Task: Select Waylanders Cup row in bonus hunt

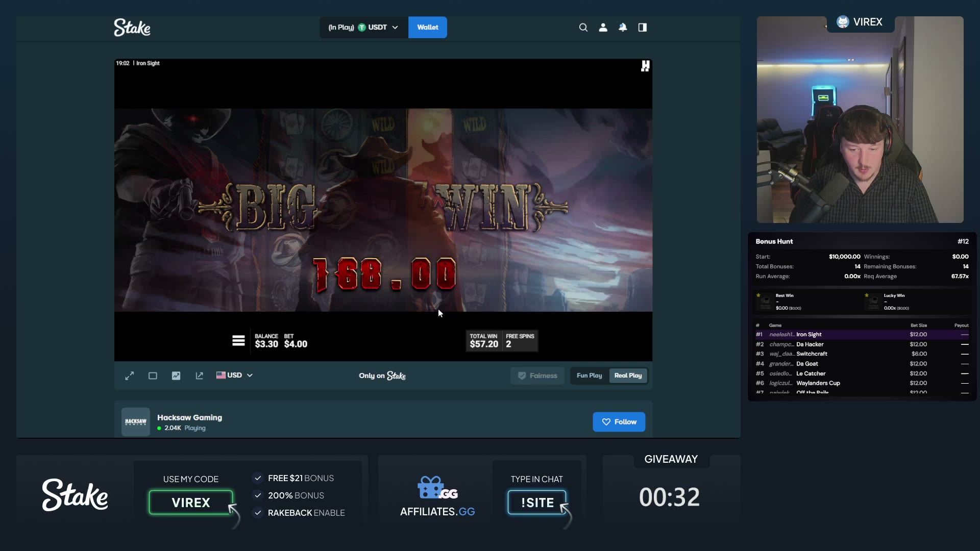Action: click(862, 383)
